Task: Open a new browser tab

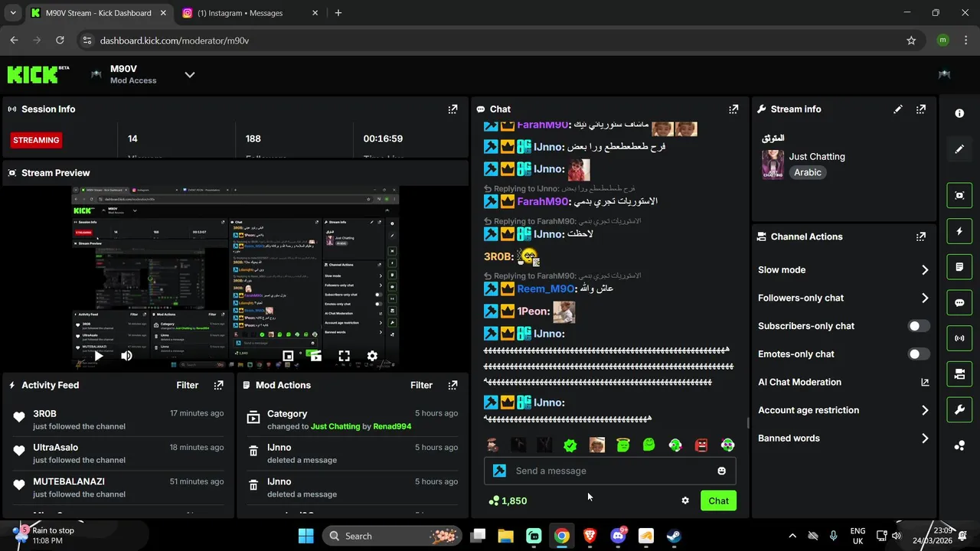Action: coord(338,13)
